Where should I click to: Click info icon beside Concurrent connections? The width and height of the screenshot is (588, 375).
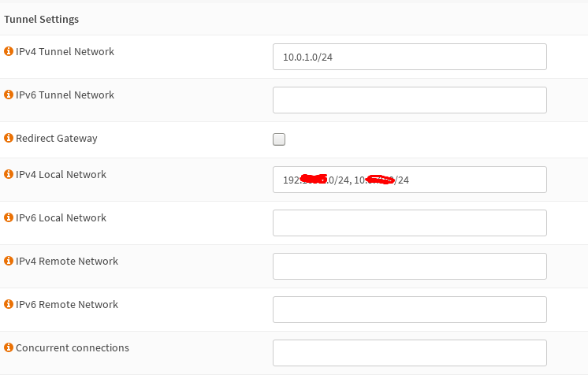pyautogui.click(x=9, y=348)
